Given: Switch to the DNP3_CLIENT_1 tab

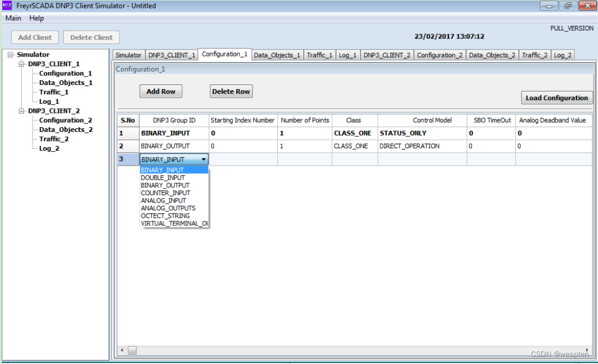Looking at the screenshot, I should [x=172, y=55].
